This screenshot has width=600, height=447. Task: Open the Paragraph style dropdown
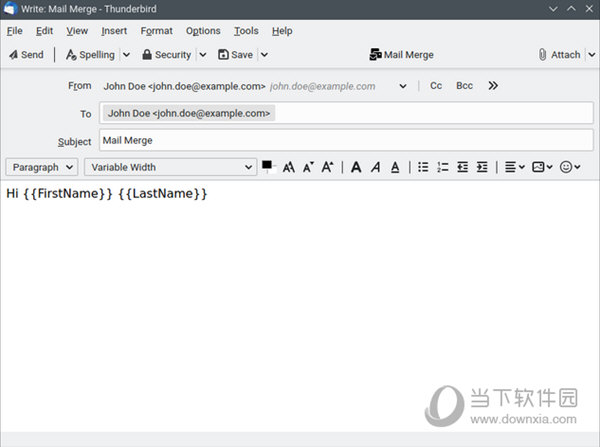pyautogui.click(x=42, y=167)
